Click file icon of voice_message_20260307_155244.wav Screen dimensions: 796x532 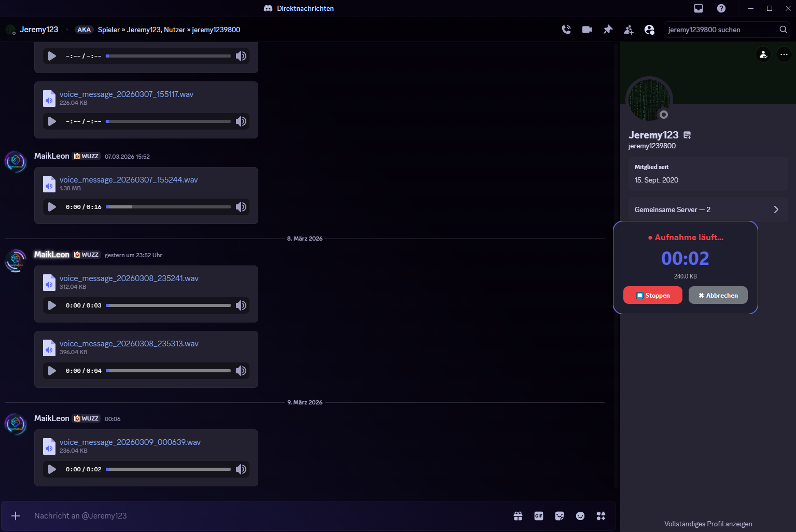[x=49, y=184]
